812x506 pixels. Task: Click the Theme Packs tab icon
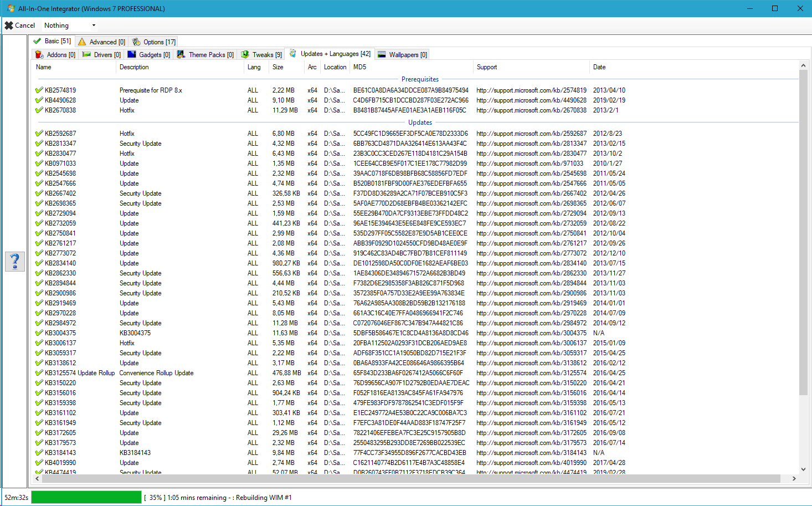pyautogui.click(x=181, y=54)
